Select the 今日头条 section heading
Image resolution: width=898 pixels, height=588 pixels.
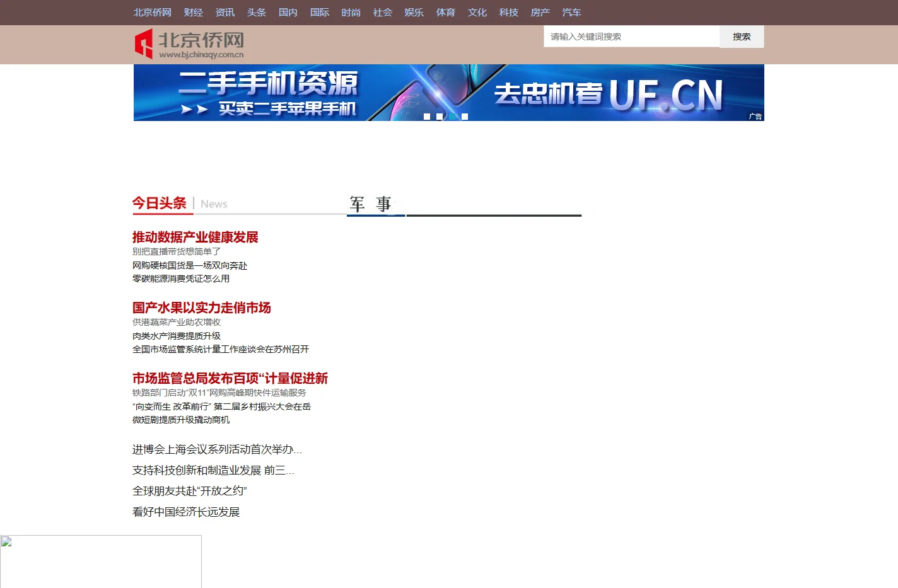coord(160,203)
